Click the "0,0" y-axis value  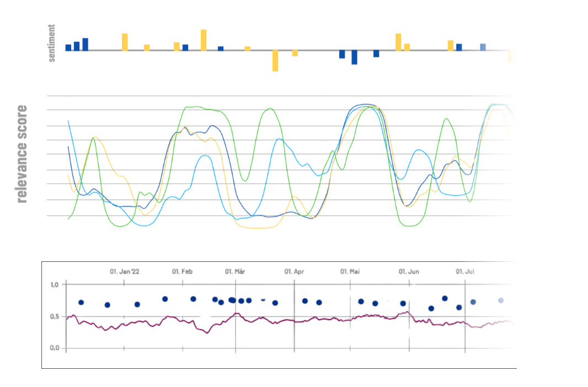54,348
